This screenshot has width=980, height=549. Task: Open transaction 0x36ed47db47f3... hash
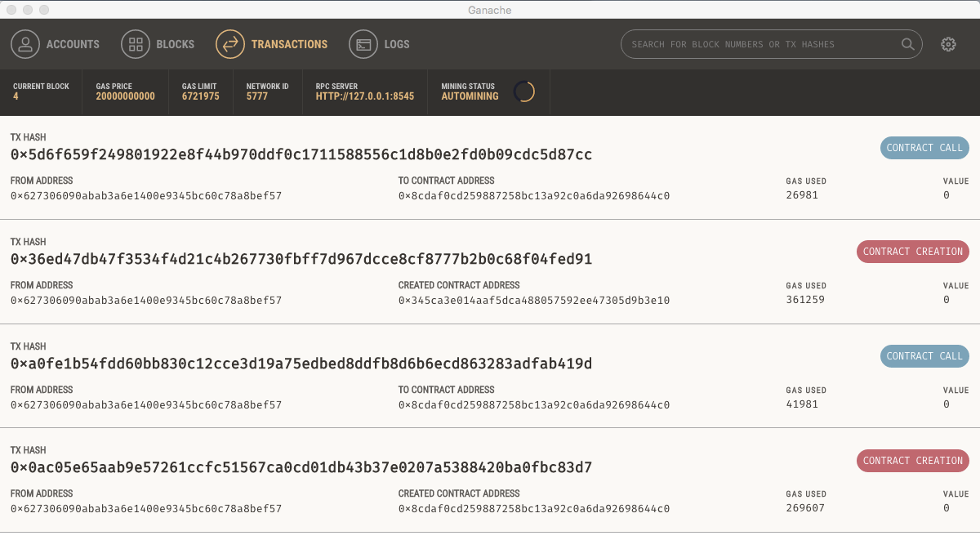coord(301,259)
